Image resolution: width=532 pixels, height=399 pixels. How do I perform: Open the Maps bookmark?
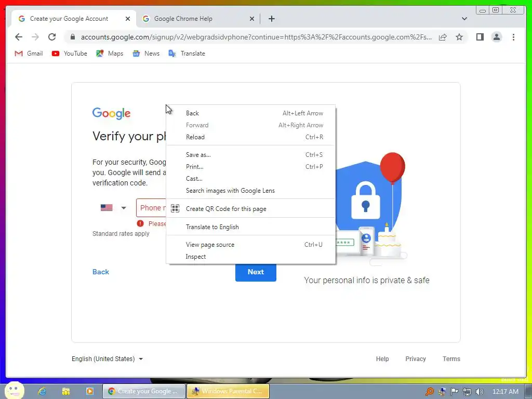click(110, 54)
